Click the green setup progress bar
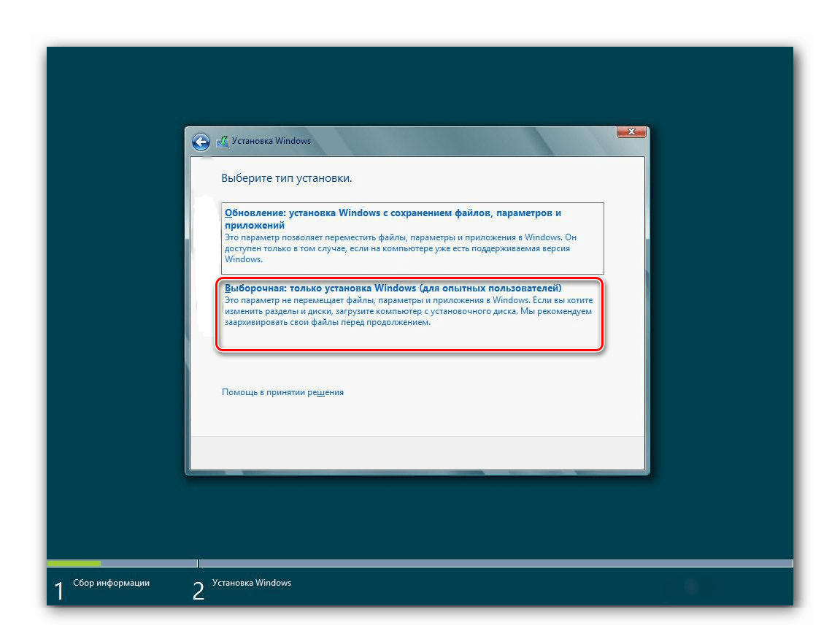840x631 pixels. tap(74, 564)
